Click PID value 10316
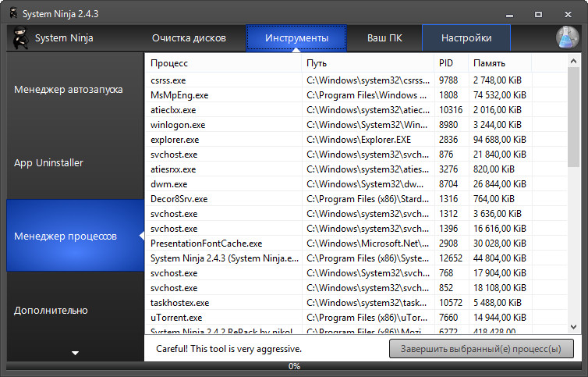Viewport: 588px width, 377px height. (451, 110)
